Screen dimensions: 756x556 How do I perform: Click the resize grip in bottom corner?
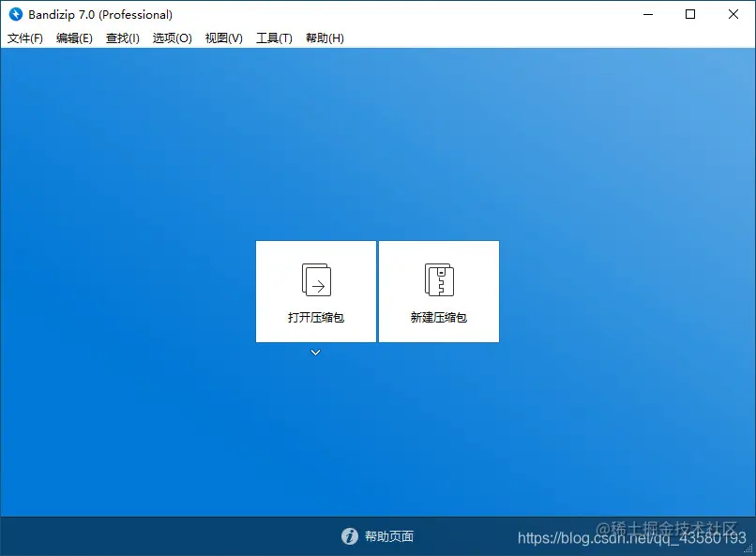tap(748, 548)
